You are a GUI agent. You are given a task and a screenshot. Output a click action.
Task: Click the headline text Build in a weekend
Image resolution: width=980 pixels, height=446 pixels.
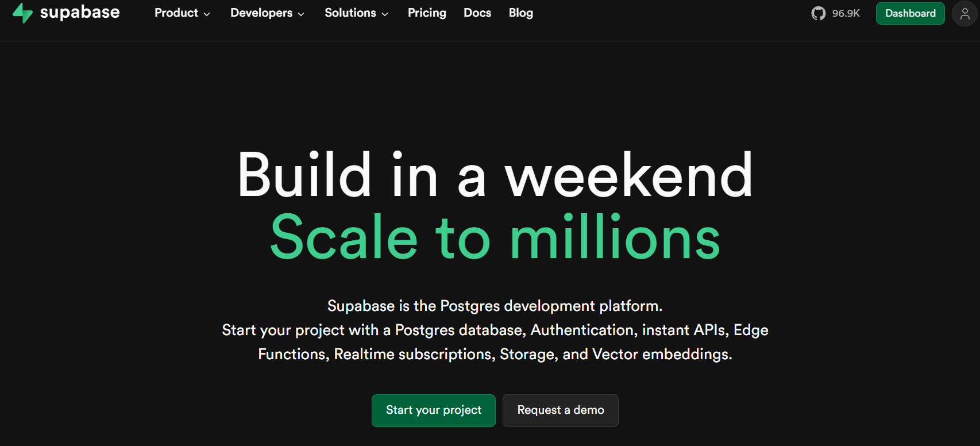(495, 176)
